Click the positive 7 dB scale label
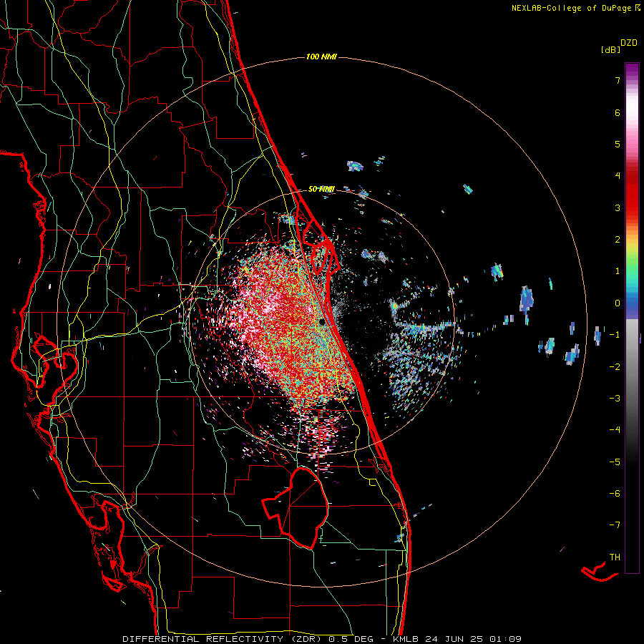This screenshot has width=644, height=644. 618,80
